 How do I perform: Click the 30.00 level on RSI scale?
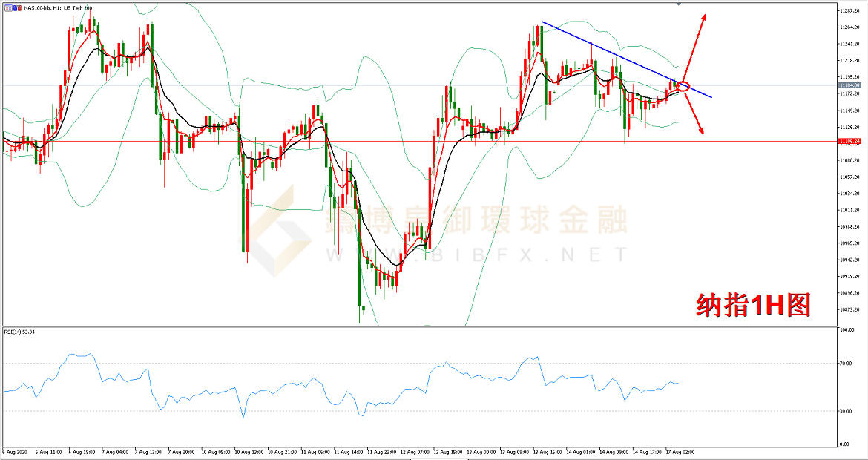coord(845,411)
